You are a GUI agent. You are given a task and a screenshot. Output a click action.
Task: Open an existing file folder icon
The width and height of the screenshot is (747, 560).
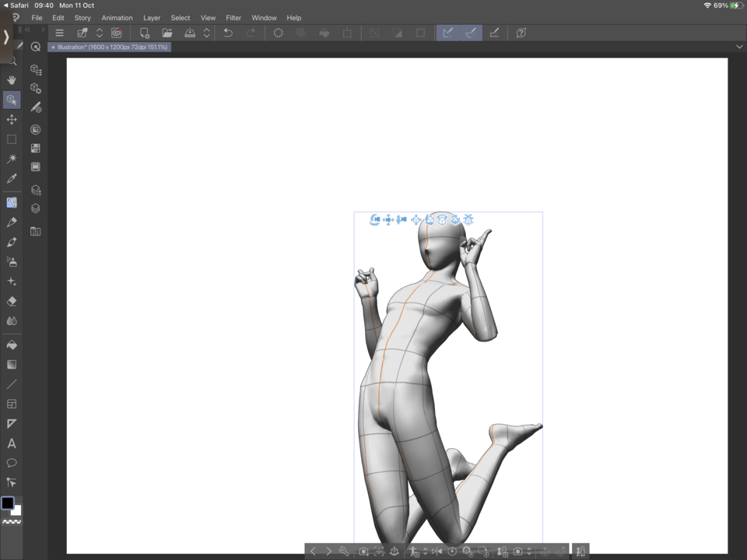167,33
